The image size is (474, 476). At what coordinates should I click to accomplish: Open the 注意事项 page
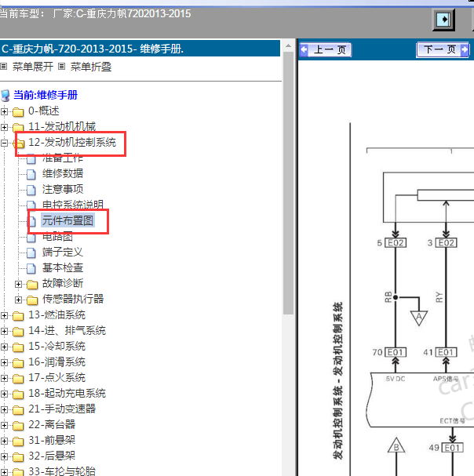click(x=63, y=190)
